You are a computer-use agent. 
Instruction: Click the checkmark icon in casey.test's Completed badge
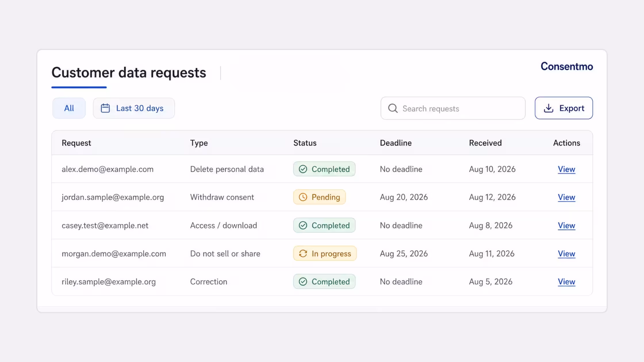(x=303, y=226)
